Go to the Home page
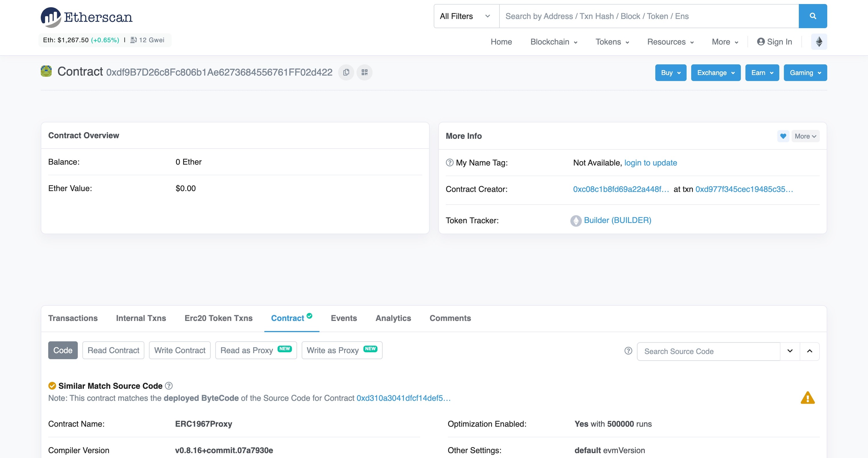868x458 pixels. (x=501, y=42)
